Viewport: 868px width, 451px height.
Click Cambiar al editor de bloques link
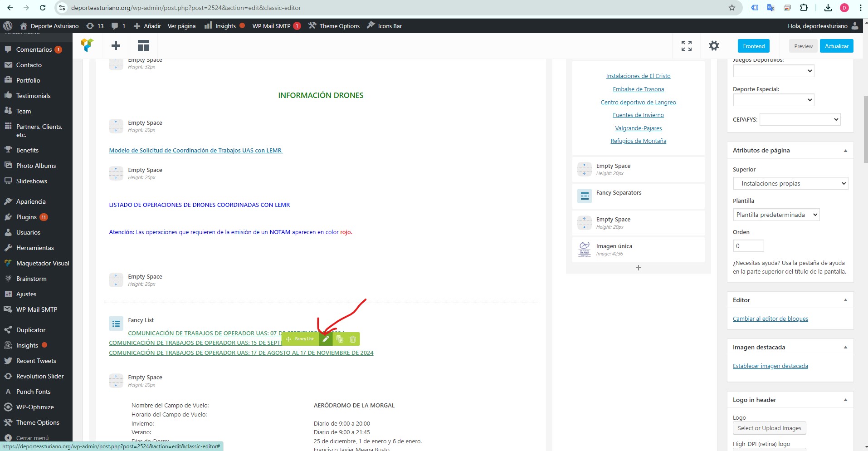(x=770, y=319)
